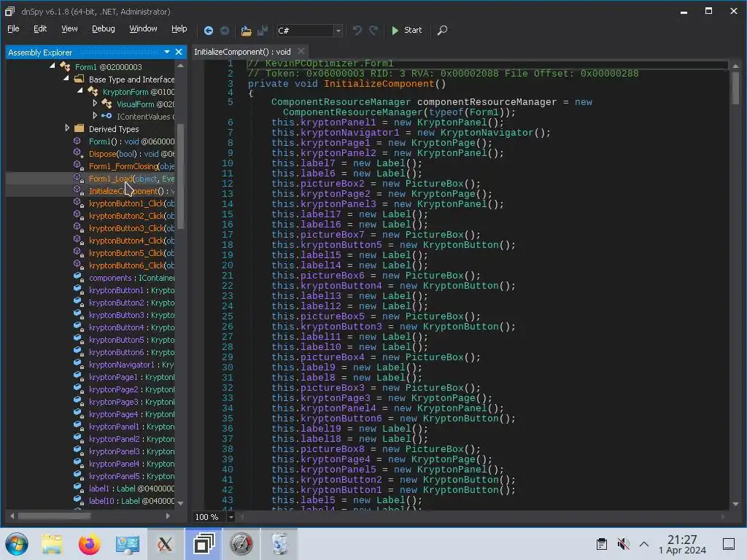Screen dimensions: 747x560
Task: Show hidden tray icons chevron
Action: click(x=644, y=544)
